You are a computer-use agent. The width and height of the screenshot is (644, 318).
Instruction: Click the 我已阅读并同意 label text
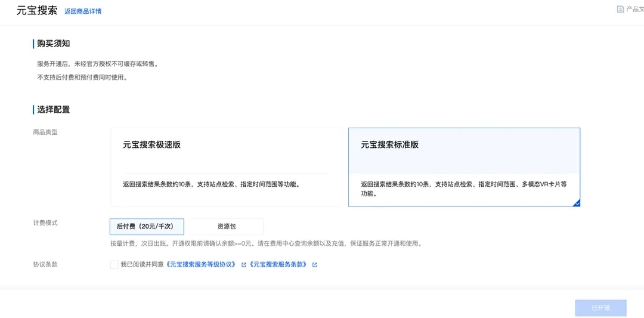(142, 264)
